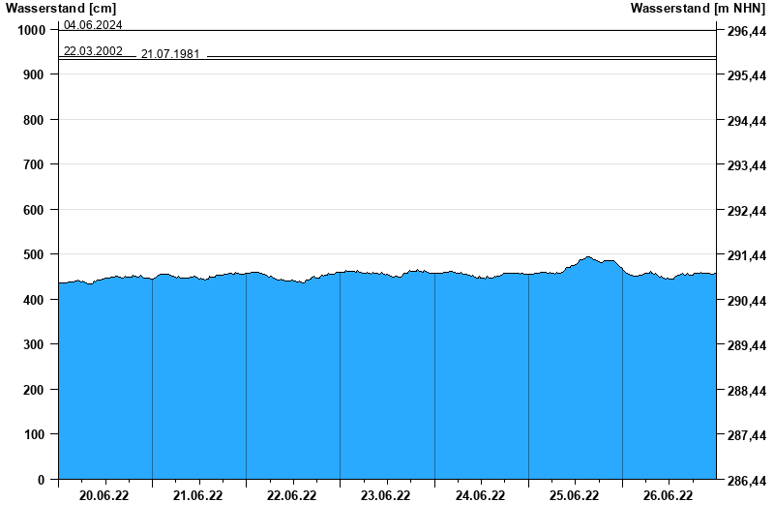Click the 24.06.22 date label

(480, 496)
